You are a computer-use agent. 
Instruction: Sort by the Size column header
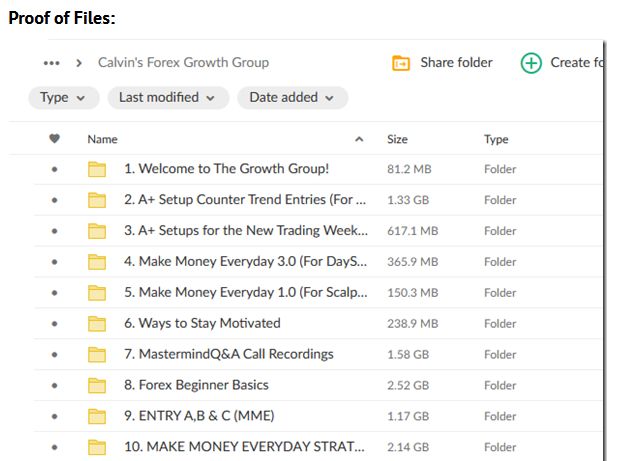[397, 139]
